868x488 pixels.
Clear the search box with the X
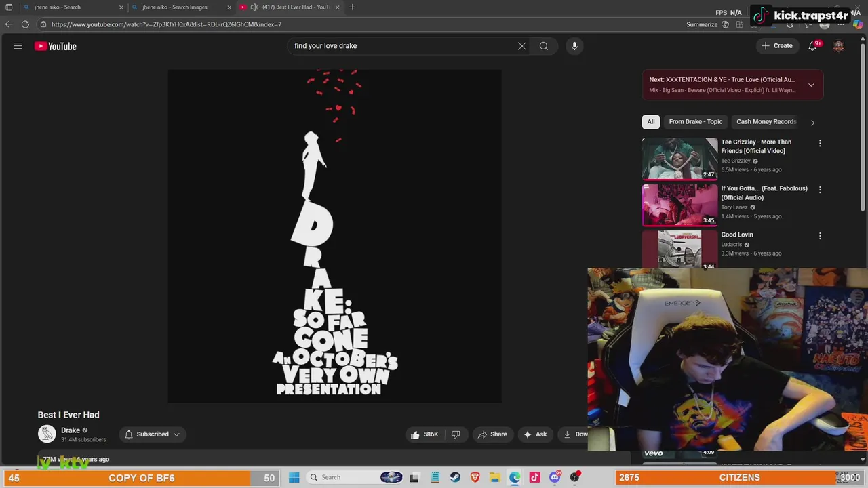(522, 46)
